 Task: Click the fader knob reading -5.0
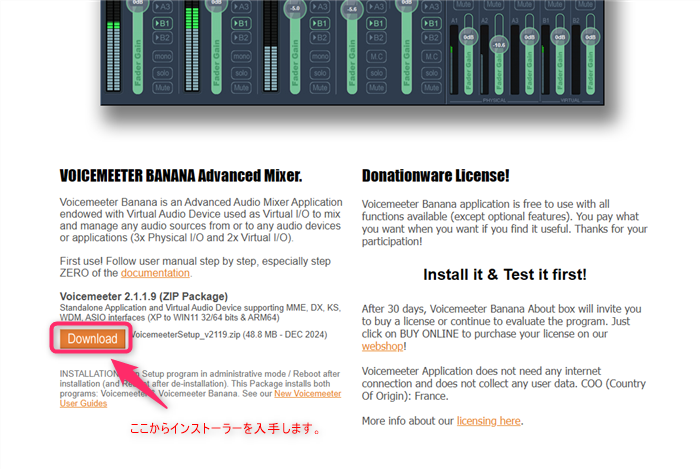pyautogui.click(x=295, y=8)
